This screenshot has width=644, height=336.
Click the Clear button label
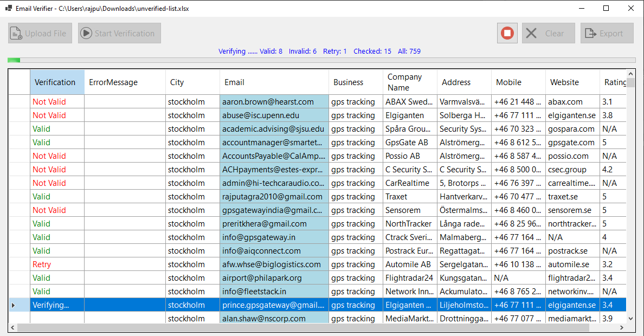click(x=554, y=34)
